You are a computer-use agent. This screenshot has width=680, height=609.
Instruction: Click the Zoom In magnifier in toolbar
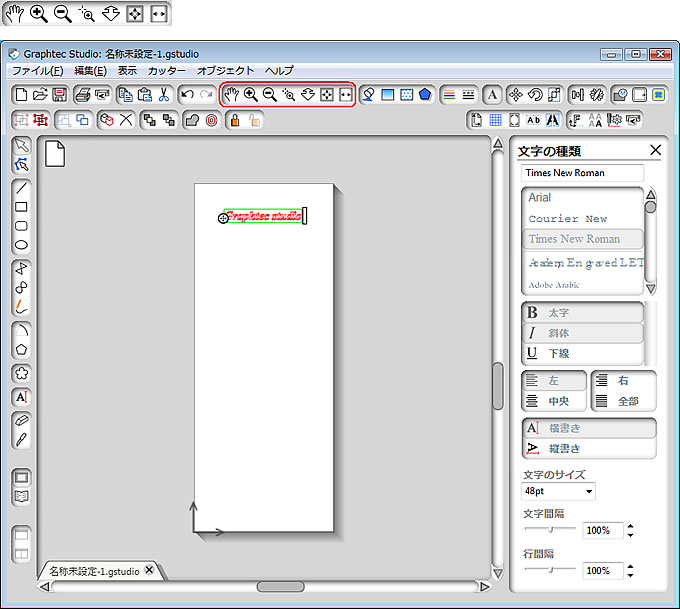click(x=251, y=94)
